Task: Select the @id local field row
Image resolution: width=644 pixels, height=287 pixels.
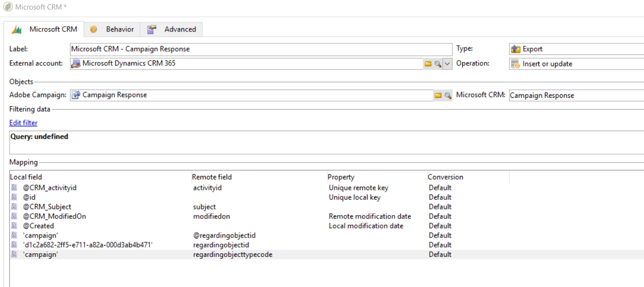Action: [x=29, y=197]
